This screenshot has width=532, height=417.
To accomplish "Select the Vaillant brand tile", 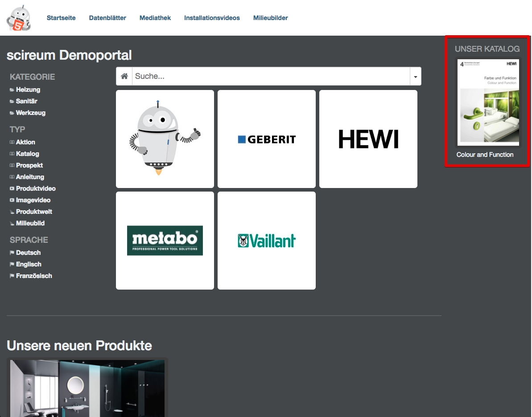I will click(267, 241).
